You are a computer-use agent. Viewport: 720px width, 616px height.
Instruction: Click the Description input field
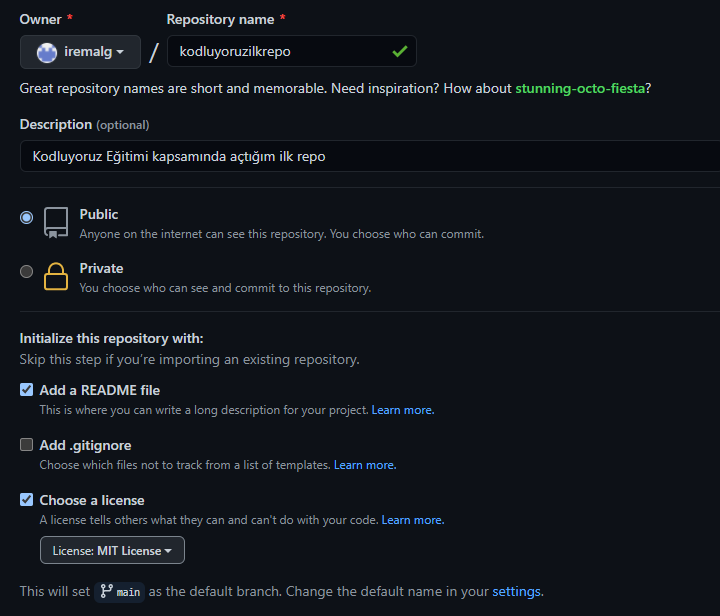(x=370, y=156)
